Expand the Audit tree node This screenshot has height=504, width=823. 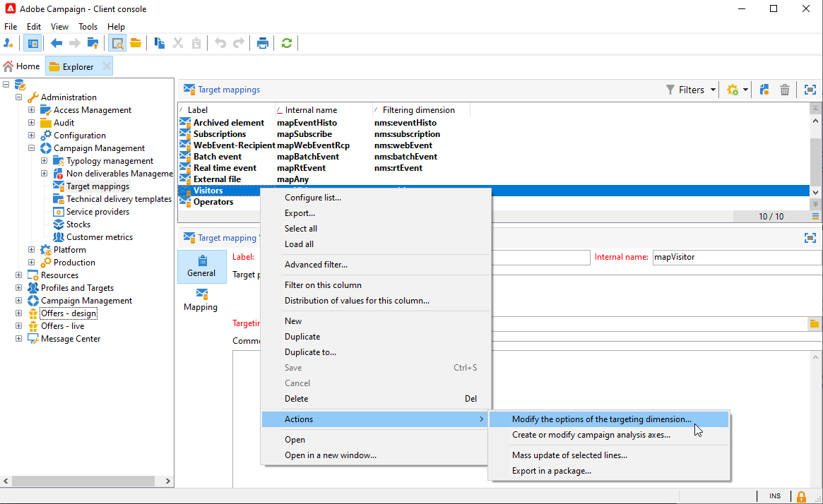coord(32,122)
